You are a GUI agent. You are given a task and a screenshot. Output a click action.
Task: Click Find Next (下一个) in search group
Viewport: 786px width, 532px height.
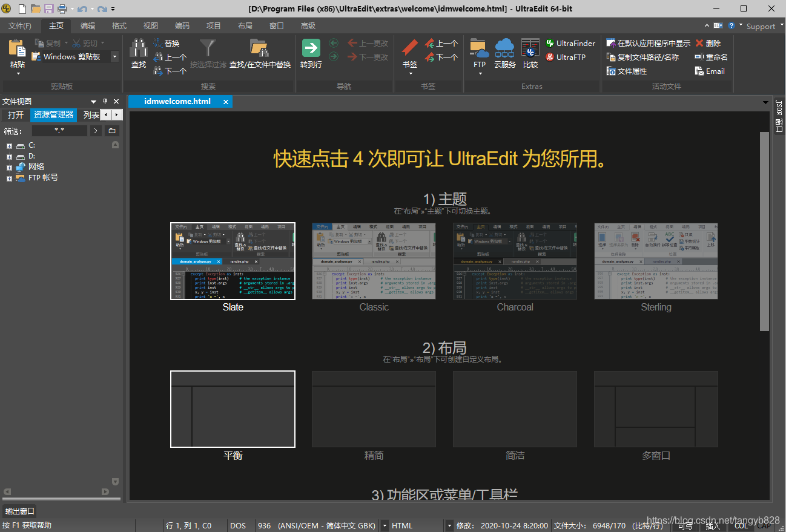tap(170, 71)
